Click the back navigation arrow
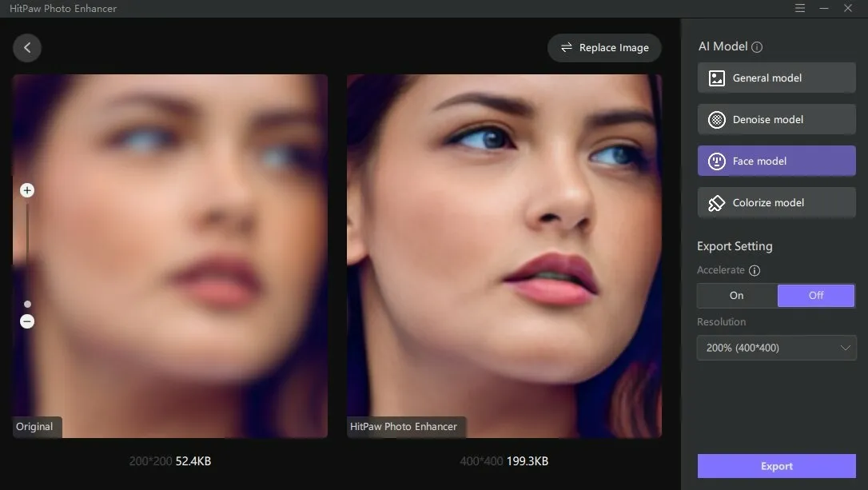 pos(27,47)
